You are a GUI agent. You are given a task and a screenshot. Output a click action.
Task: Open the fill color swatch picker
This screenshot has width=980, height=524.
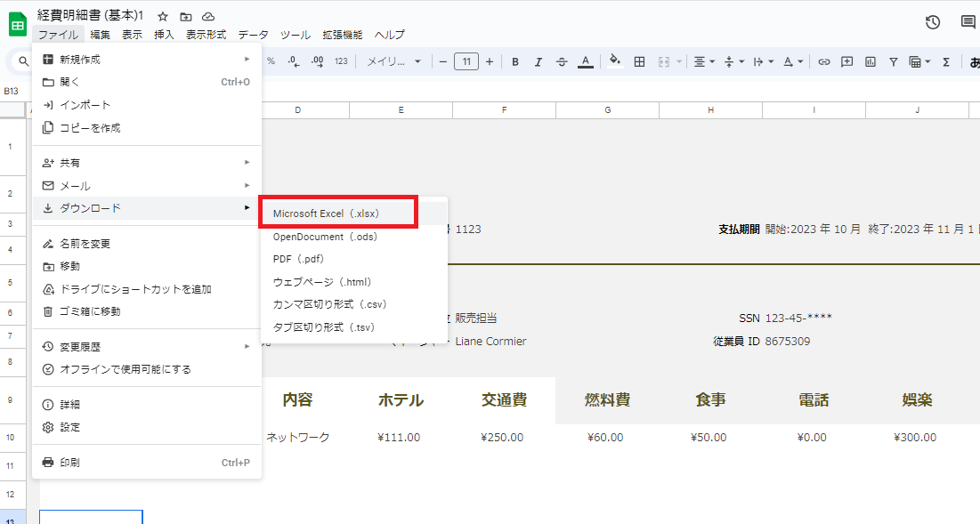coord(614,61)
